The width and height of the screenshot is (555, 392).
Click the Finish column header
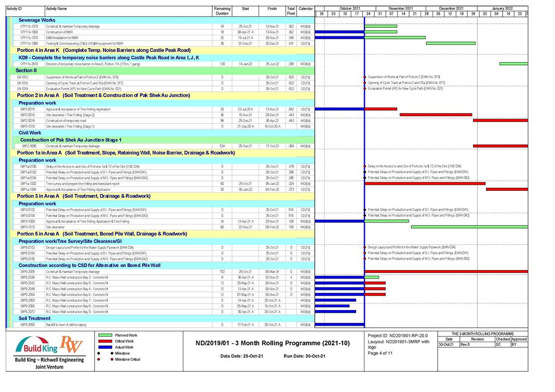tap(272, 11)
